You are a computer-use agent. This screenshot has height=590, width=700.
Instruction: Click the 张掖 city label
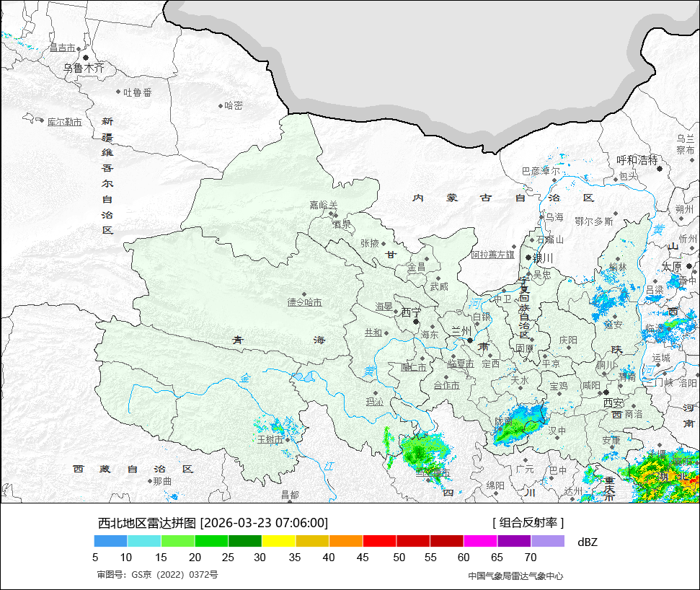tap(370, 243)
